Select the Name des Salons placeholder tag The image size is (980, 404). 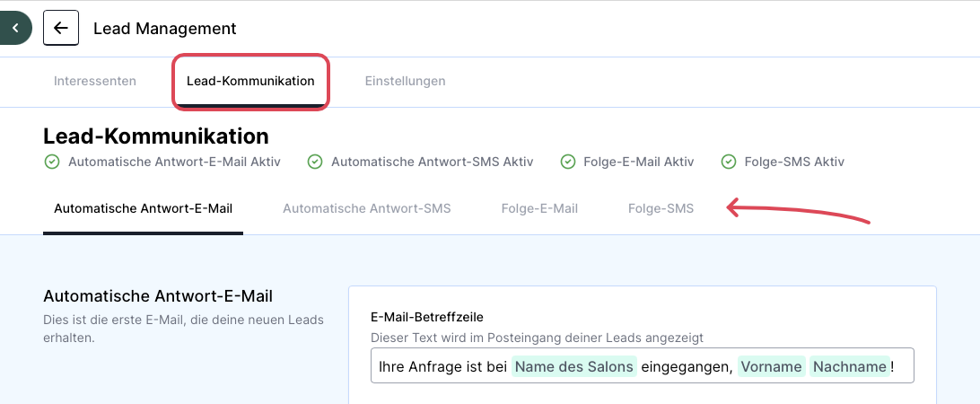[x=573, y=366]
